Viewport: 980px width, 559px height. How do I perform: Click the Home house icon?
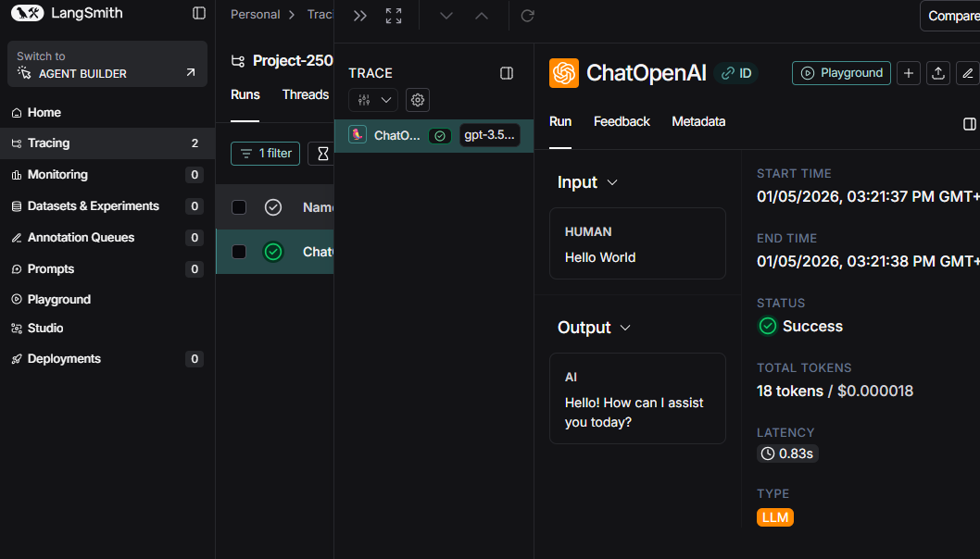(x=17, y=112)
